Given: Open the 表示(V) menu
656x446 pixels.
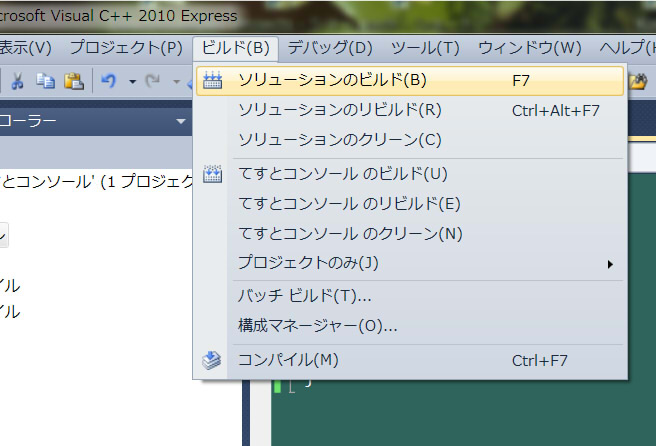Looking at the screenshot, I should [25, 48].
